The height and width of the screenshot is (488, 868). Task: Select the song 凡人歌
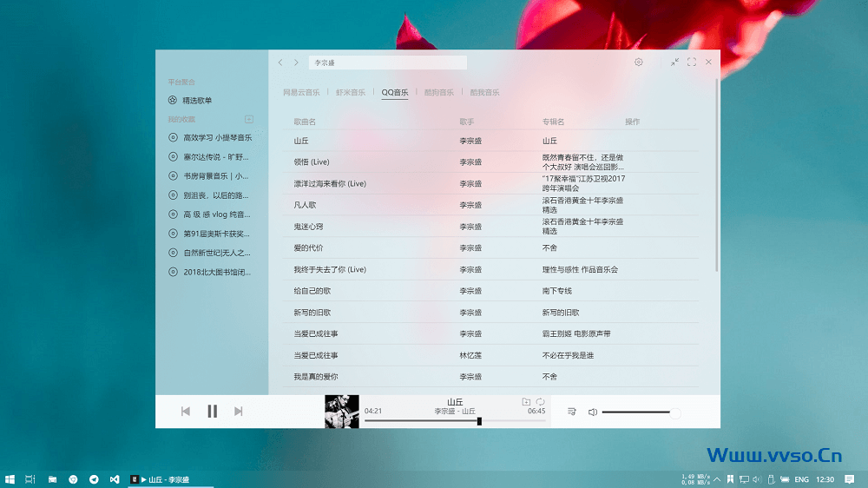[x=306, y=205]
